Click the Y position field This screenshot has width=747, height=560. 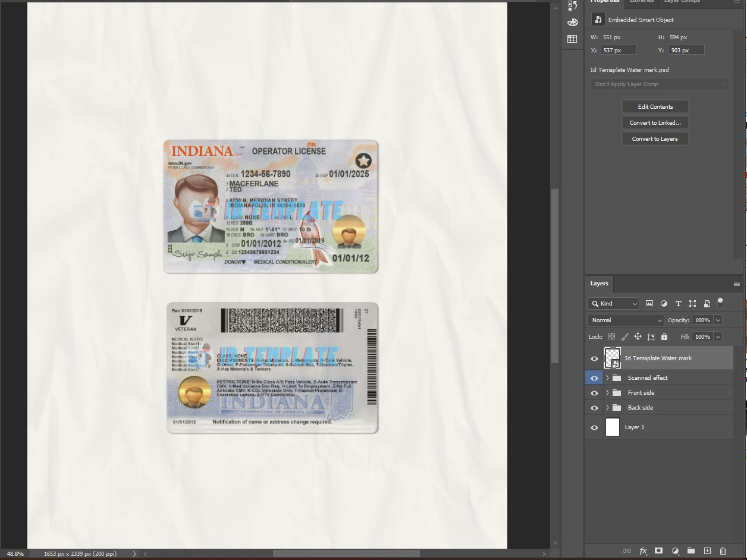tap(686, 50)
